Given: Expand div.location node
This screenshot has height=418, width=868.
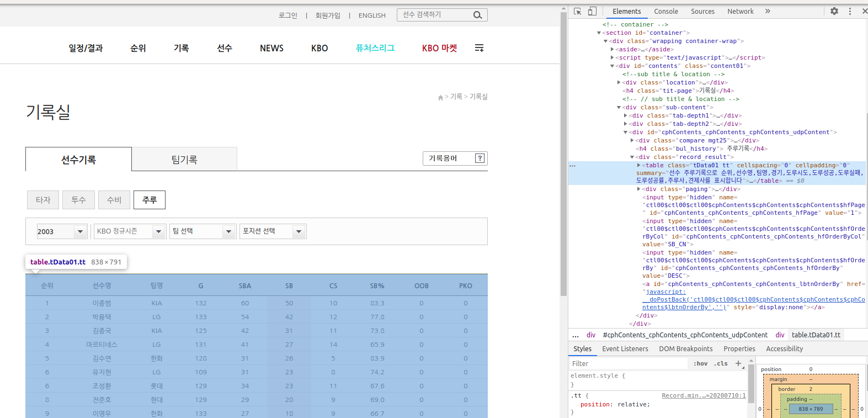Looking at the screenshot, I should point(619,82).
